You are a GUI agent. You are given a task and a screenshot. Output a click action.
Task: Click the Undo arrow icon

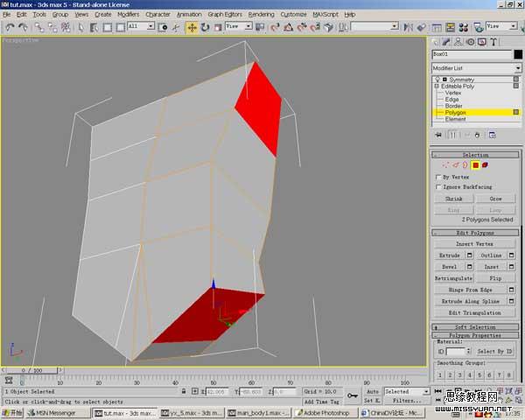pyautogui.click(x=10, y=27)
